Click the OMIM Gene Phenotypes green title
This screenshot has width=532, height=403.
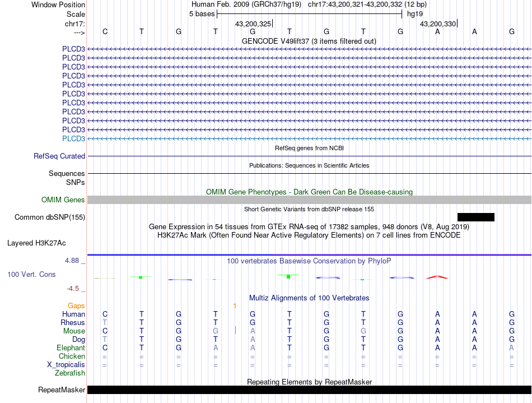[309, 192]
